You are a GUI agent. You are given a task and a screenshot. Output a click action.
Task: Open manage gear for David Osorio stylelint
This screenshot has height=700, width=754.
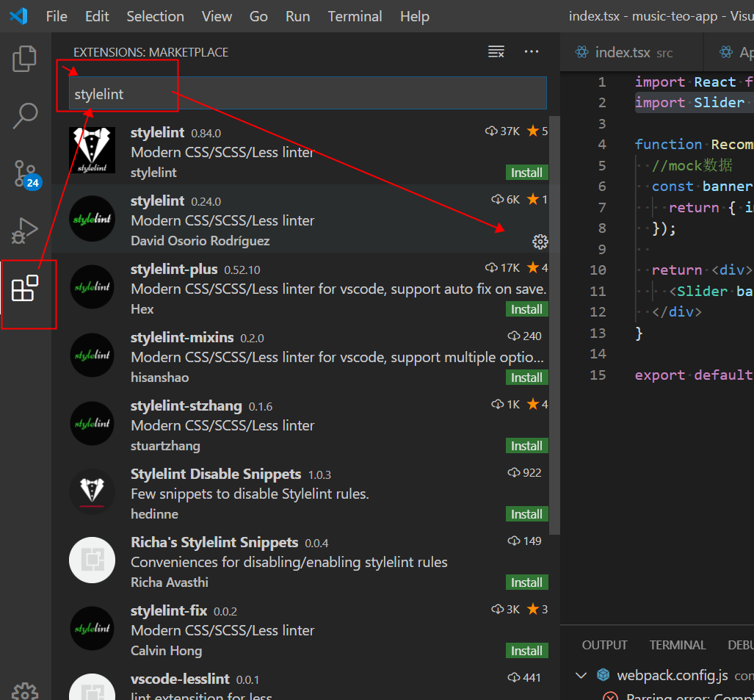tap(540, 242)
